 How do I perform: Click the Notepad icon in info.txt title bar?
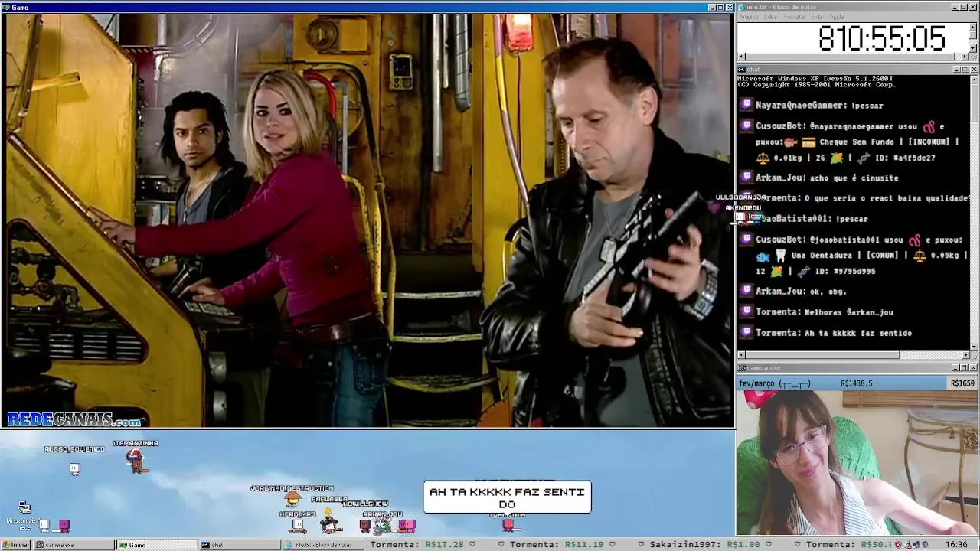coord(742,7)
